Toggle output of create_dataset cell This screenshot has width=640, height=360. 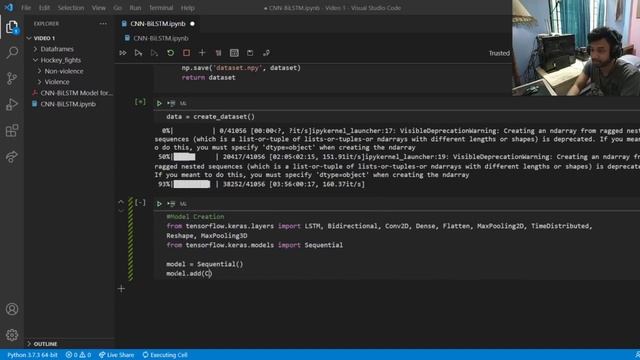140,102
